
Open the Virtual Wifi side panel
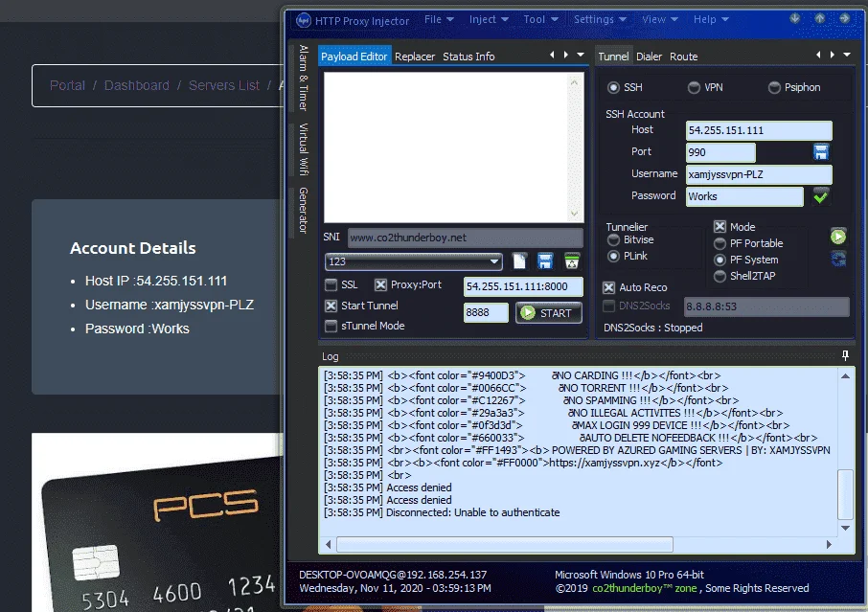(304, 149)
